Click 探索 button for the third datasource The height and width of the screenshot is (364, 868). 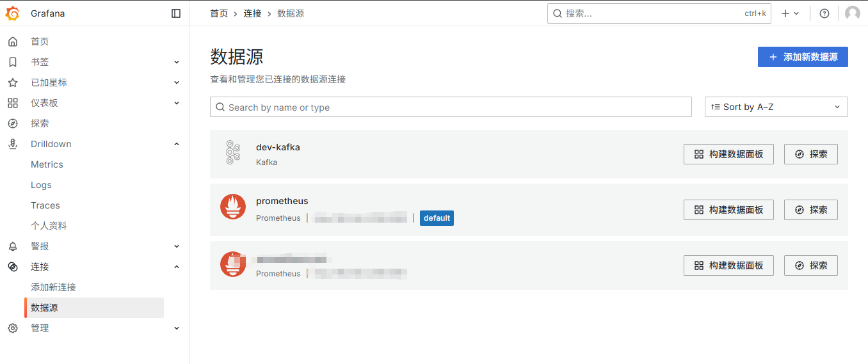[811, 265]
